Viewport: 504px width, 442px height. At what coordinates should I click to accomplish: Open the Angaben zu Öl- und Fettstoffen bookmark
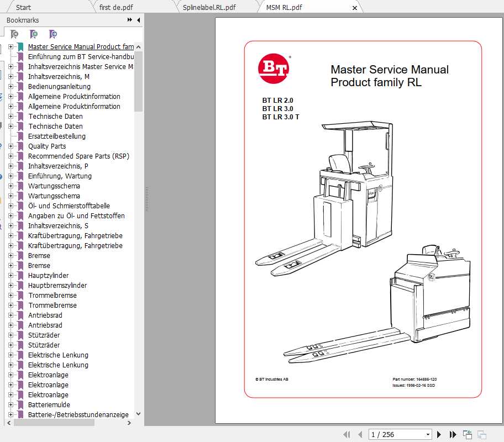click(76, 215)
